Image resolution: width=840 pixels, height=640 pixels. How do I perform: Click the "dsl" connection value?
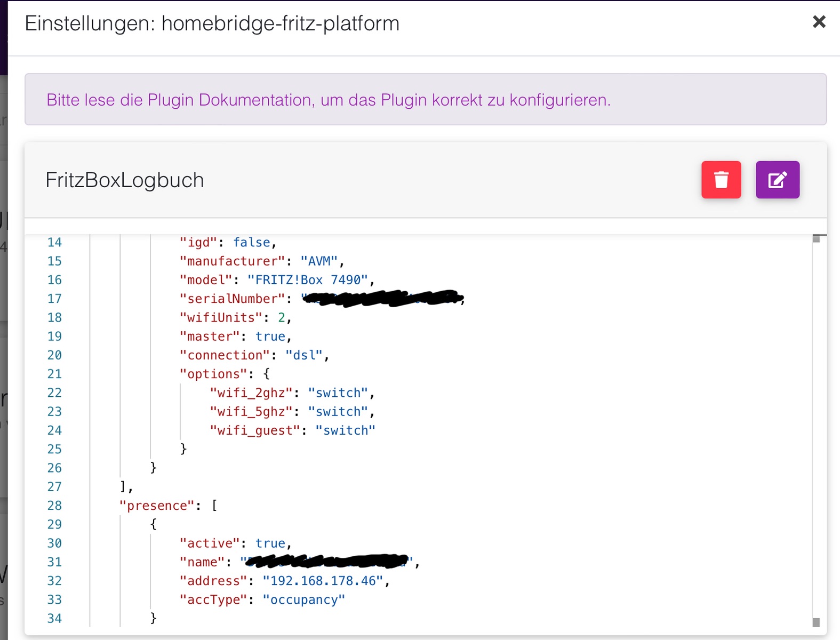[304, 355]
